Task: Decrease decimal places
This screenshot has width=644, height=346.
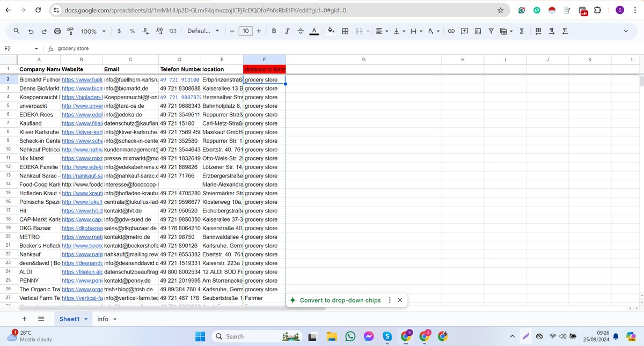Action: 145,32
